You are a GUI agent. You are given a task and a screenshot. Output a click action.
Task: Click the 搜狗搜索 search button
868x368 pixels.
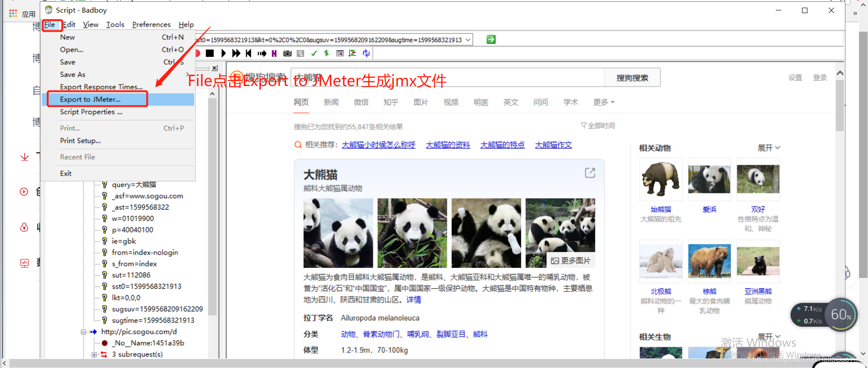pos(632,78)
